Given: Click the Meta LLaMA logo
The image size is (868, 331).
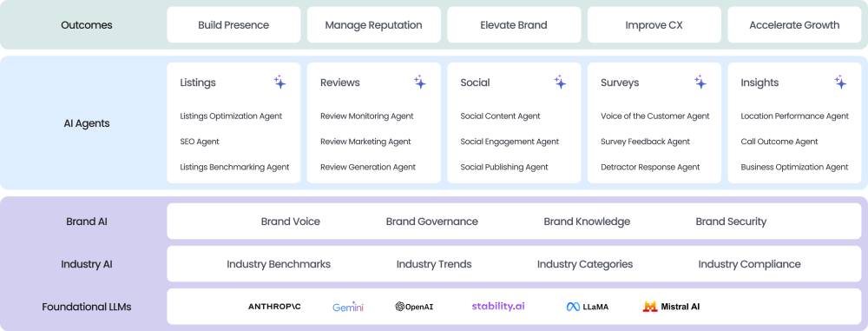Looking at the screenshot, I should pos(588,307).
